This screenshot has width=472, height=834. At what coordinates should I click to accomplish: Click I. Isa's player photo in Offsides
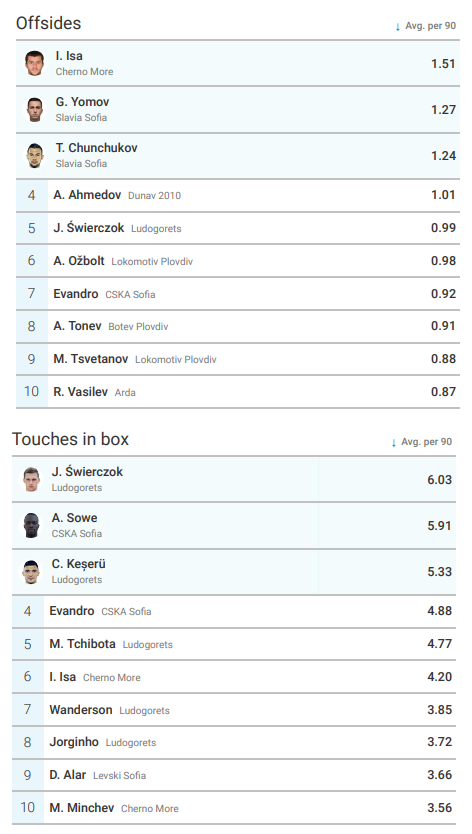35,63
